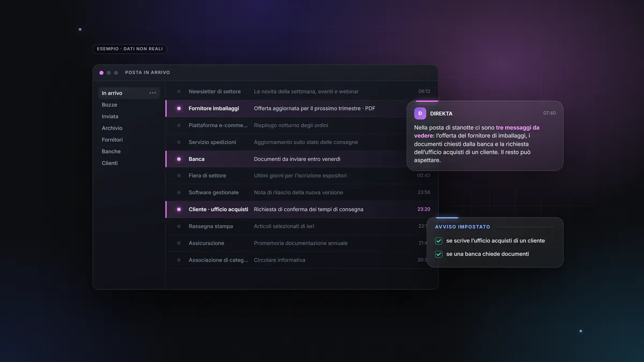The width and height of the screenshot is (644, 362).
Task: Click the AVVISO IMPOSTATO card heading
Action: [x=463, y=227]
